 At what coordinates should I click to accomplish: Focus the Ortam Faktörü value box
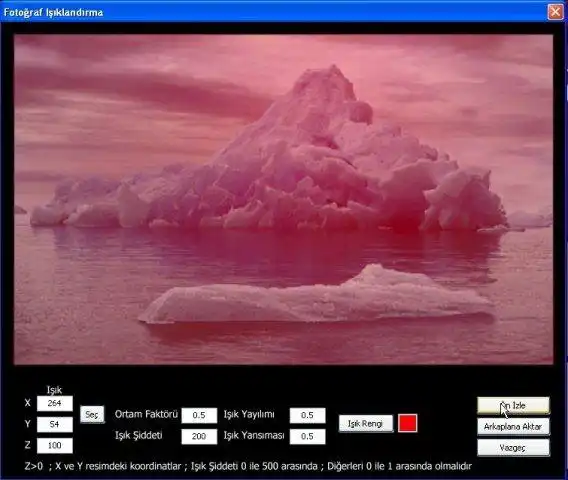199,415
